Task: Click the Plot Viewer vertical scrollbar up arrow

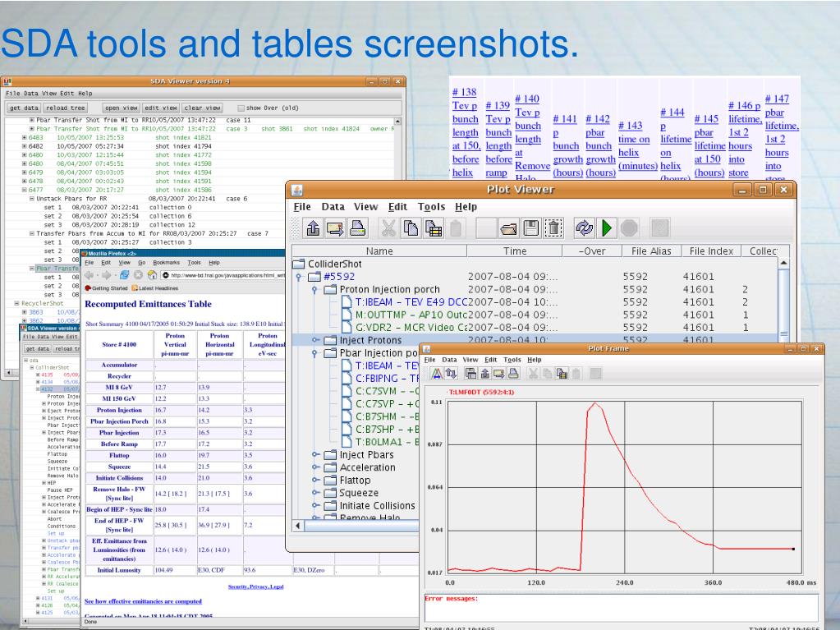Action: [x=783, y=263]
